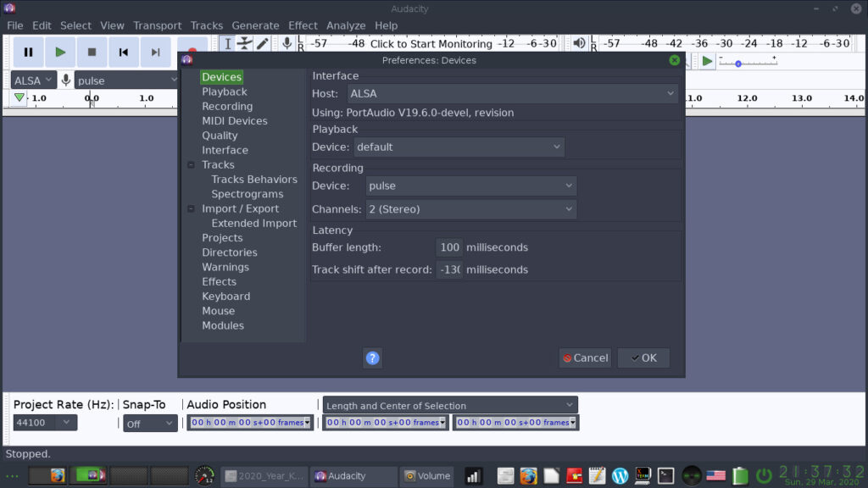
Task: Open the Recording Device pulse dropdown
Action: pyautogui.click(x=471, y=186)
